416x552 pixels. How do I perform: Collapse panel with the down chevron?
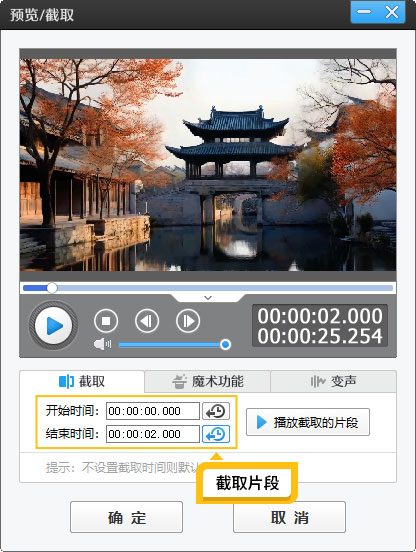coord(208,298)
